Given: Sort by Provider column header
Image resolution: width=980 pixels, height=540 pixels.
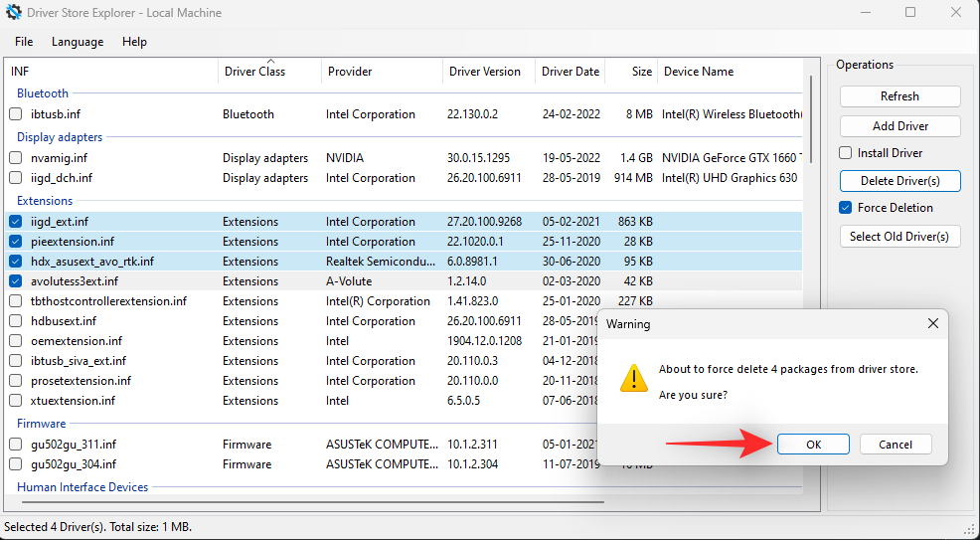Looking at the screenshot, I should point(382,72).
